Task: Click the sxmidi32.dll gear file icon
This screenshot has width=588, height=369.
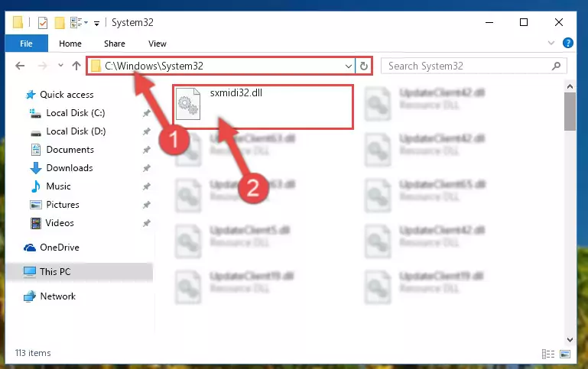Action: [188, 104]
